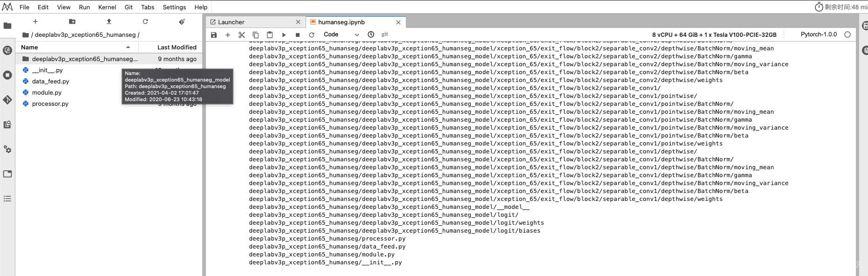This screenshot has width=868, height=276.
Task: Upload files with the upload arrow icon
Action: point(109,21)
